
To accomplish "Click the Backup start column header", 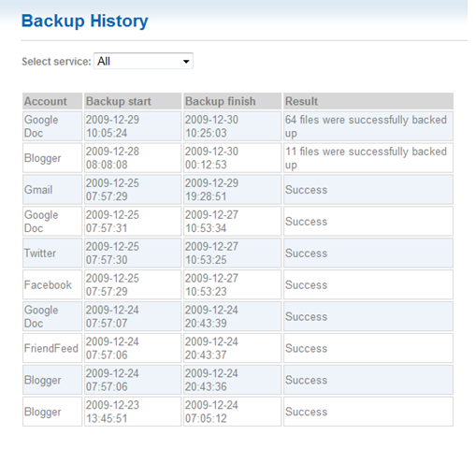I will 133,101.
